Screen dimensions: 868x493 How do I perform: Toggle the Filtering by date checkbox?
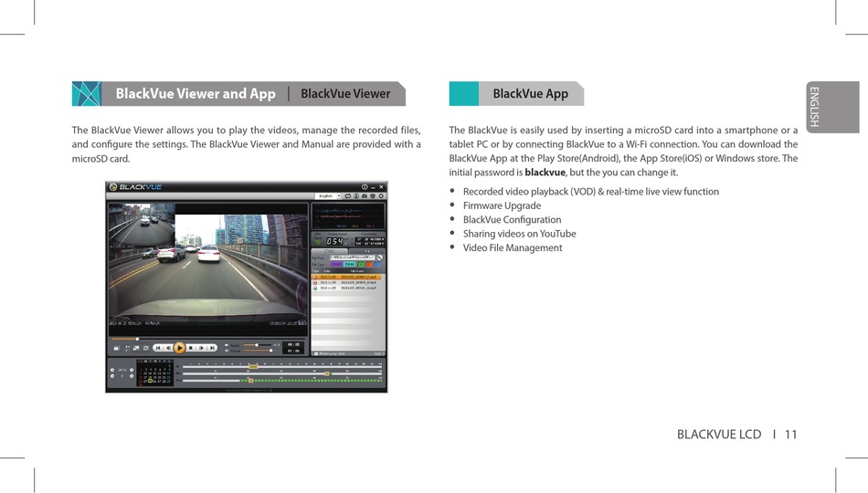(x=316, y=354)
